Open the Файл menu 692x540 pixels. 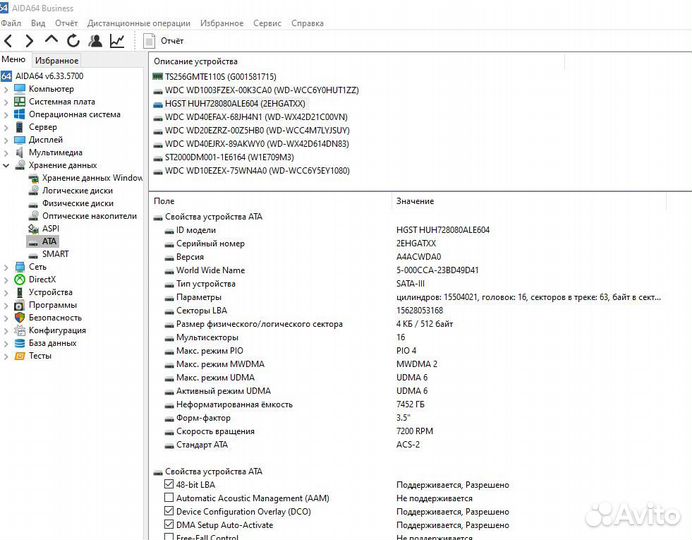(11, 23)
